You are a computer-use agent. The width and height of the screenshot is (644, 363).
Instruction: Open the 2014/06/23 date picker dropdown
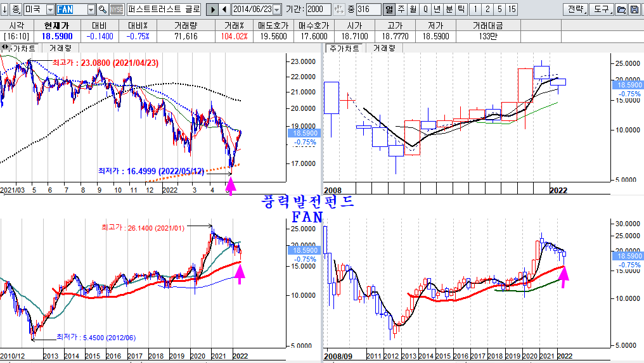point(276,10)
